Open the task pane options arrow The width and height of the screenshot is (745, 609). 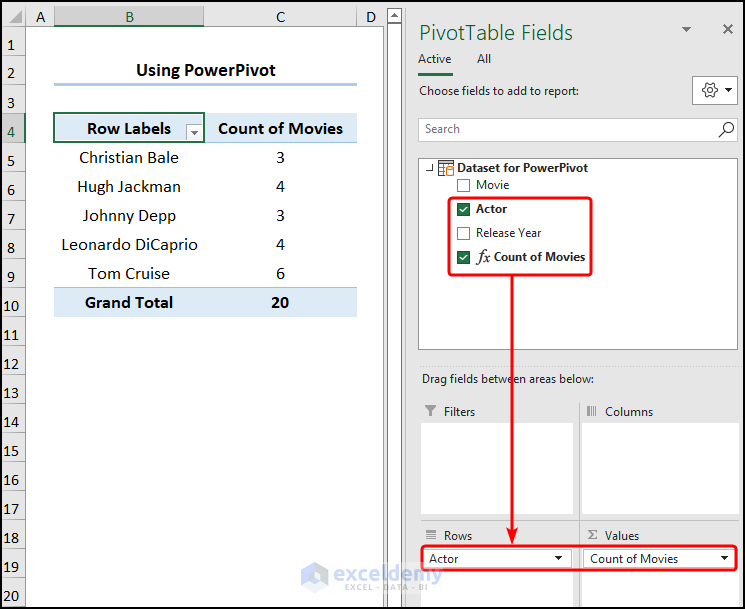click(686, 29)
